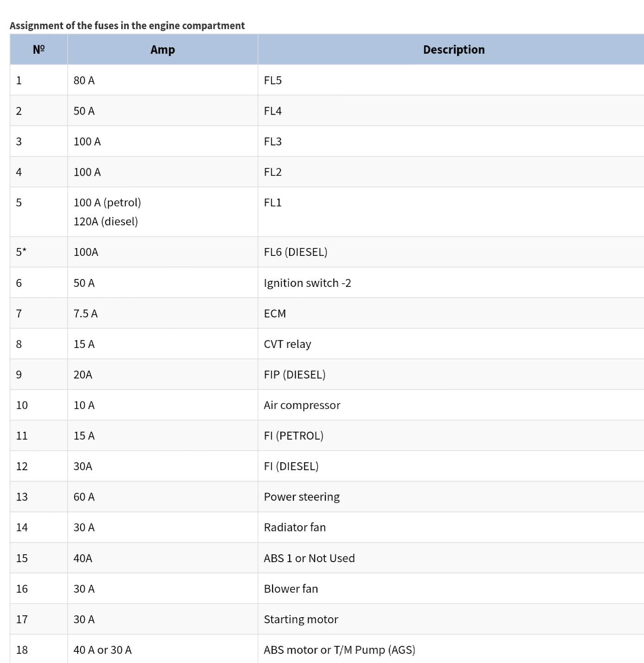Image resolution: width=644 pixels, height=663 pixels.
Task: Click the '100A' amp cell
Action: pyautogui.click(x=163, y=252)
